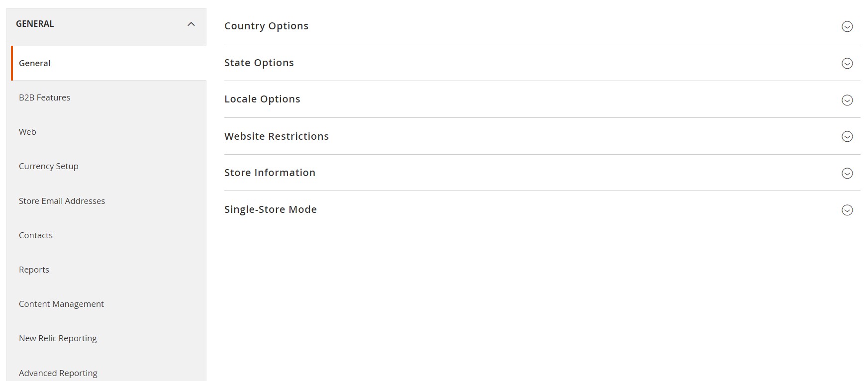Expand Country Options circular arrow icon
The image size is (868, 381).
coord(847,26)
